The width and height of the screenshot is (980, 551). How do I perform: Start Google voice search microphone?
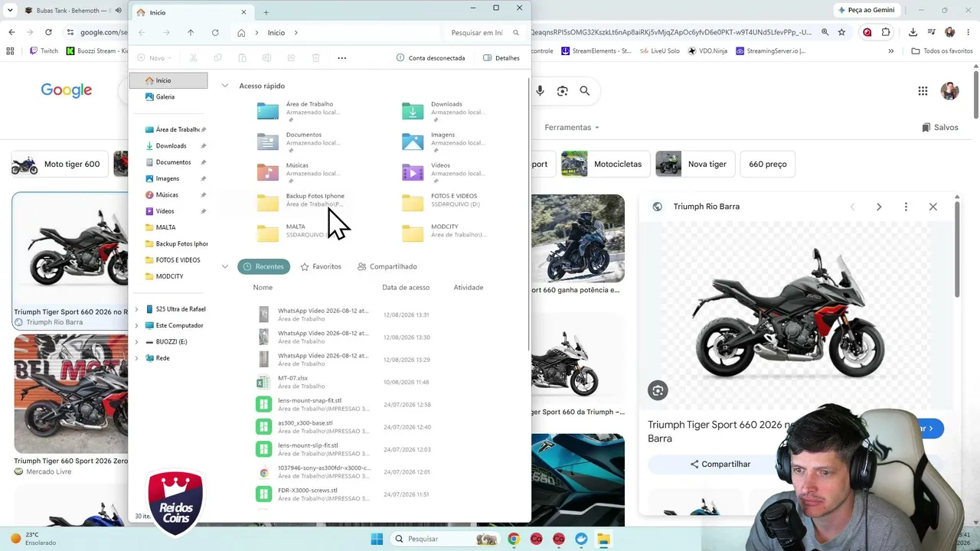click(x=540, y=91)
